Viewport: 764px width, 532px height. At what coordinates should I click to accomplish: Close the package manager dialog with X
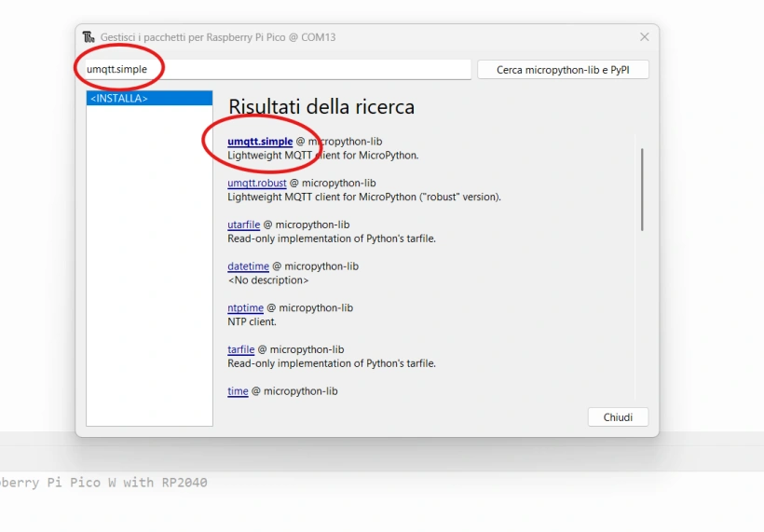coord(644,37)
